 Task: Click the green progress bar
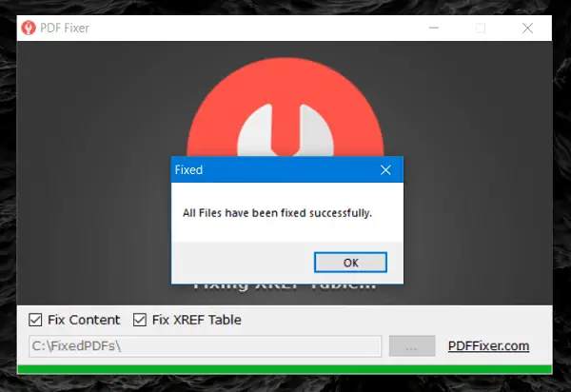coord(285,369)
